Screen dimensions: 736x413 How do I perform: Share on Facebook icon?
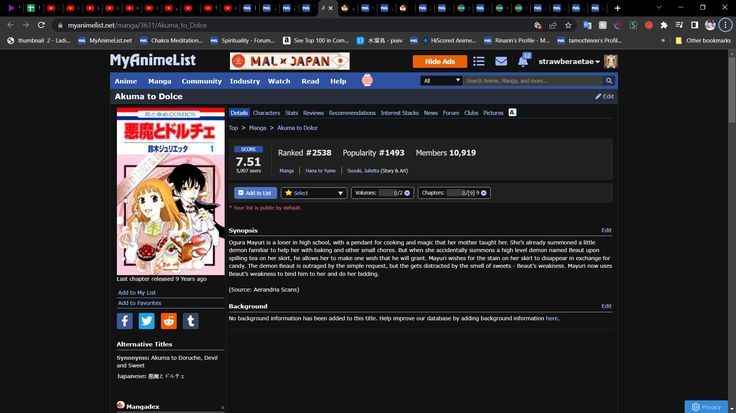[x=124, y=321]
